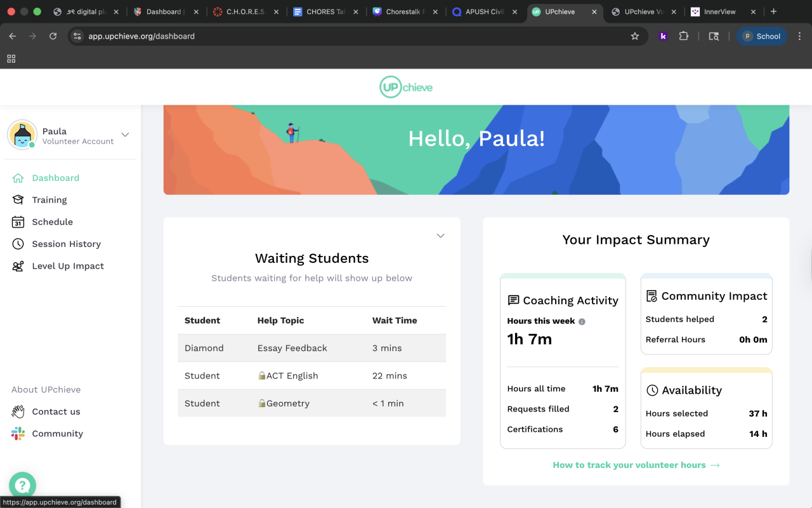The image size is (812, 508).
Task: Select the ACT English waiting student row
Action: point(312,376)
